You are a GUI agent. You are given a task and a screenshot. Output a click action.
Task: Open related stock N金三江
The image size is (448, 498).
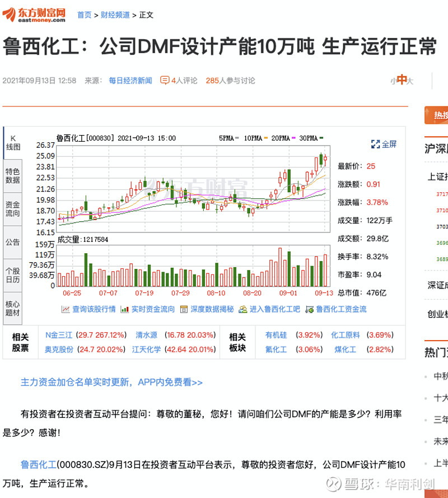(x=59, y=335)
